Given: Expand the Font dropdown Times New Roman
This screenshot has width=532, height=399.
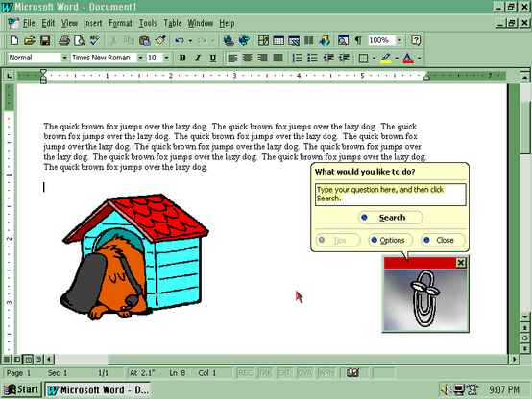Looking at the screenshot, I should click(x=140, y=58).
